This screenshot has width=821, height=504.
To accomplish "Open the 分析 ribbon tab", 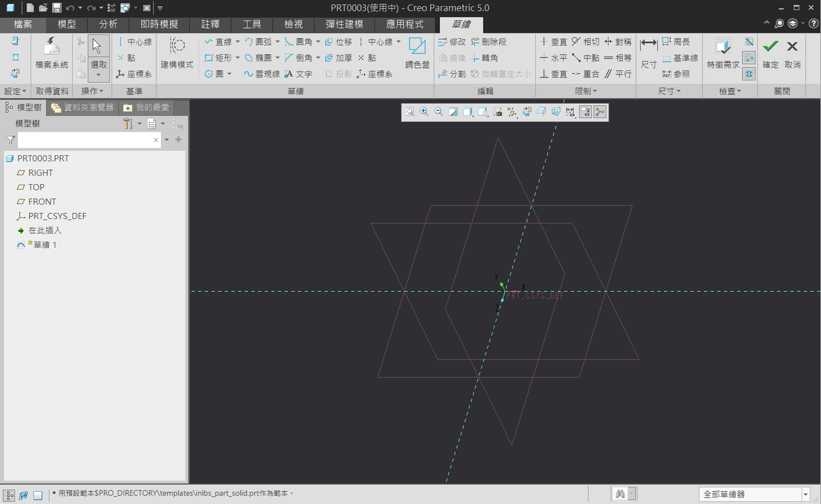I will click(x=108, y=24).
